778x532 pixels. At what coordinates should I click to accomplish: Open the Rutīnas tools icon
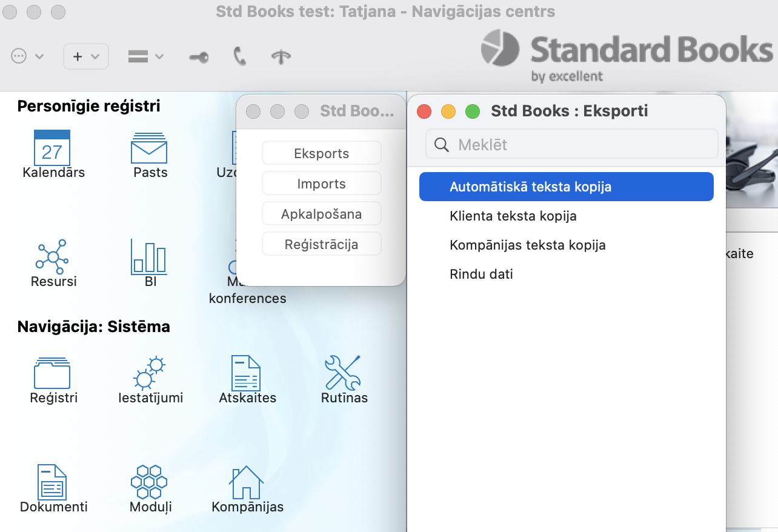343,373
